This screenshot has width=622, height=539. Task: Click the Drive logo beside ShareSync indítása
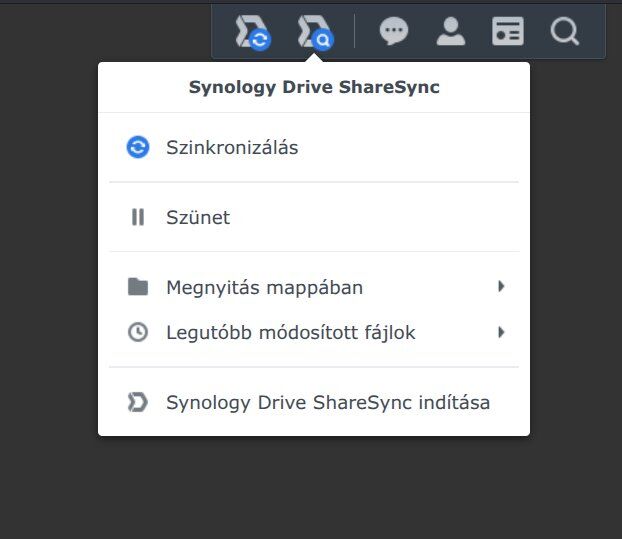(138, 402)
